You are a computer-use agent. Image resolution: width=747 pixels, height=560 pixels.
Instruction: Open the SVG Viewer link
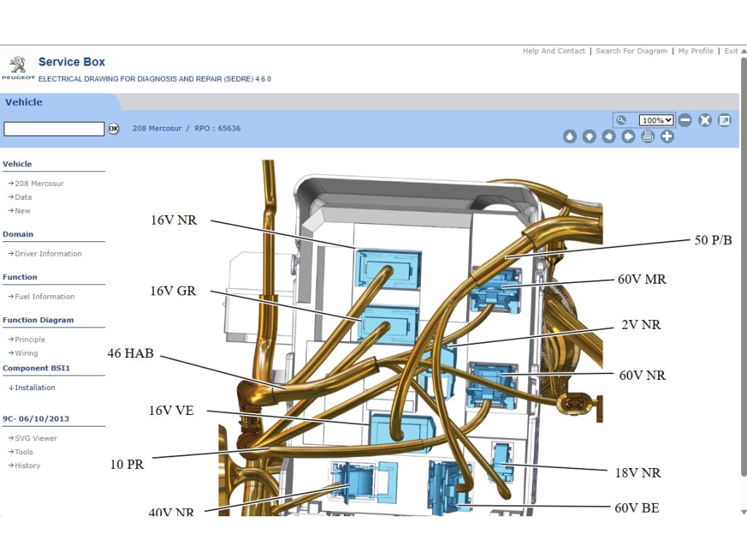36,438
